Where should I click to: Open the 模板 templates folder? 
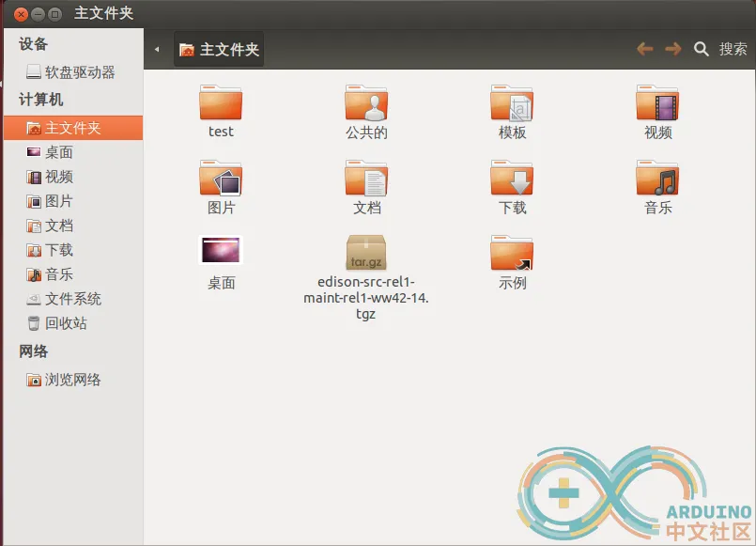[512, 103]
